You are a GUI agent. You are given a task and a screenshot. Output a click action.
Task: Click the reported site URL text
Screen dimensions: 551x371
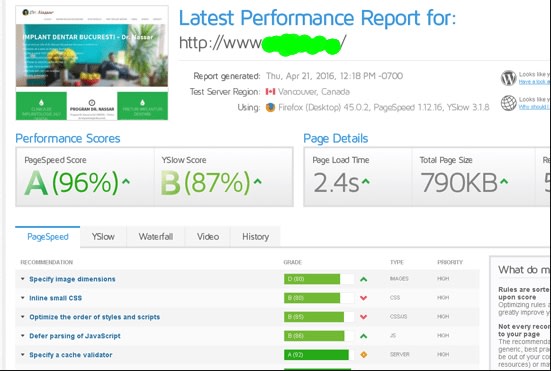(262, 43)
